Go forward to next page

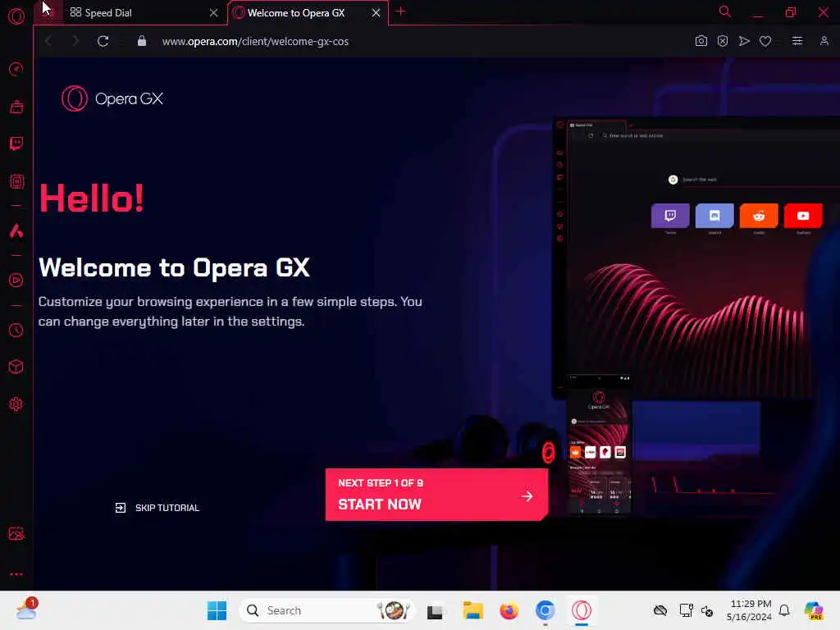(75, 41)
